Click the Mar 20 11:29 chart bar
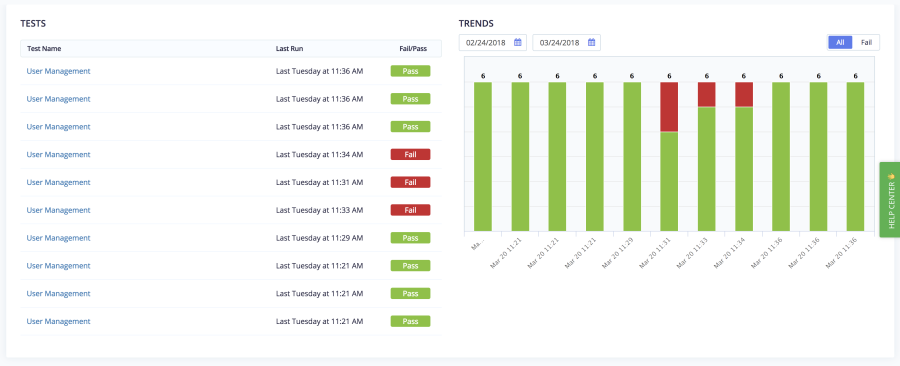The image size is (900, 366). pos(632,157)
